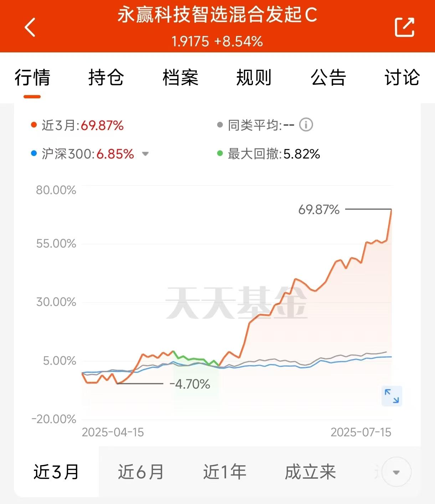Image resolution: width=435 pixels, height=504 pixels.
Task: Toggle the gray 同类平均 legend dot
Action: coord(220,125)
